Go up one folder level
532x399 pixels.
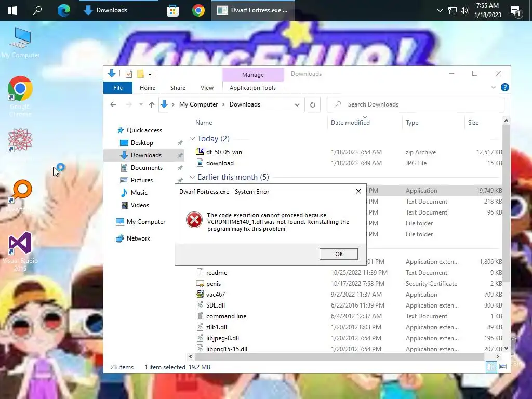point(152,104)
